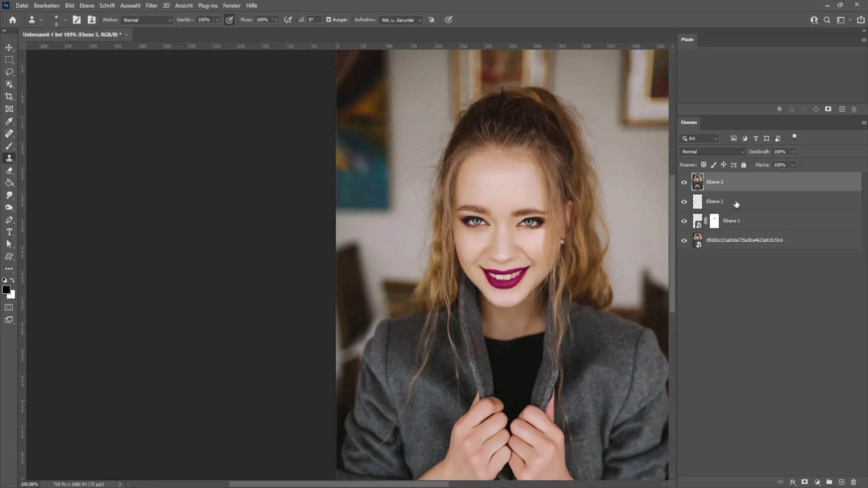This screenshot has height=488, width=868.
Task: Click the Move tool
Action: click(x=8, y=47)
